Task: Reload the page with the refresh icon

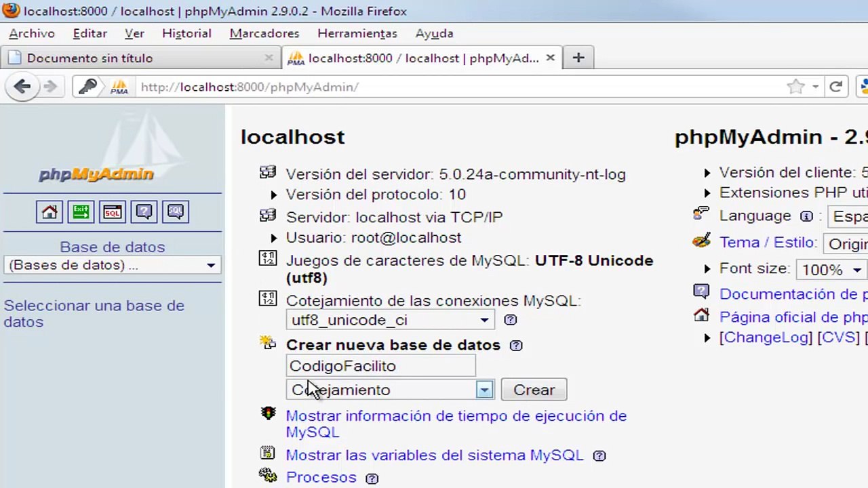Action: [835, 87]
